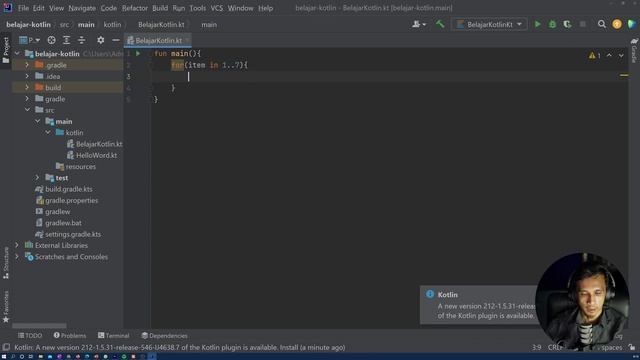Open the Project tool window stripe
This screenshot has width=640, height=360.
tap(6, 50)
